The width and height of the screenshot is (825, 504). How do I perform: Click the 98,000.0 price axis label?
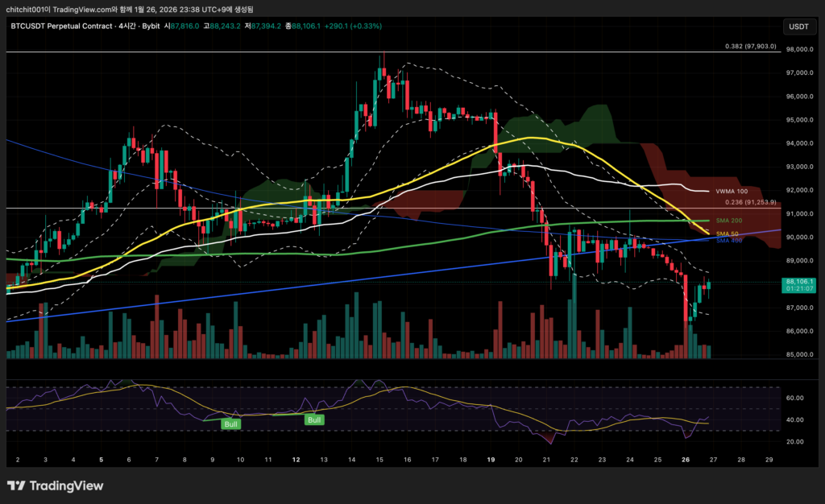798,50
